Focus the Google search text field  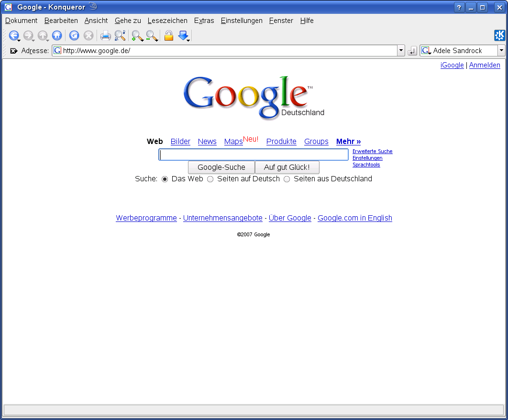254,155
